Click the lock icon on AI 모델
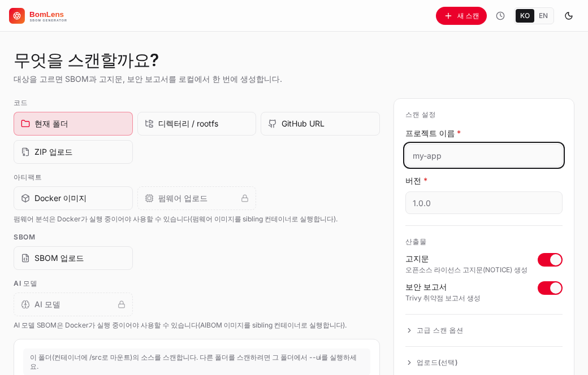 [x=122, y=304]
